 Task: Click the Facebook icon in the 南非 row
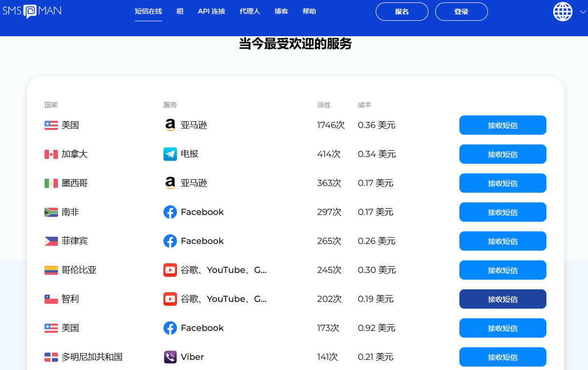(x=170, y=212)
